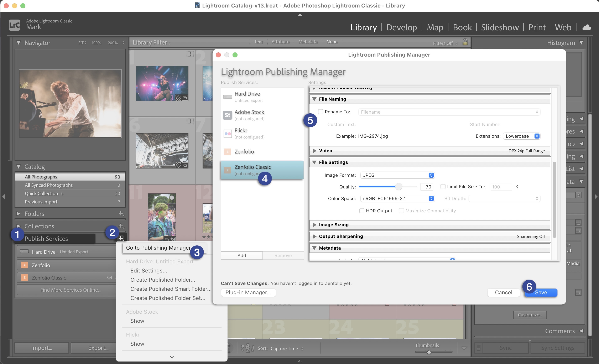Image resolution: width=599 pixels, height=364 pixels.
Task: Click the Cancel button
Action: tap(504, 292)
